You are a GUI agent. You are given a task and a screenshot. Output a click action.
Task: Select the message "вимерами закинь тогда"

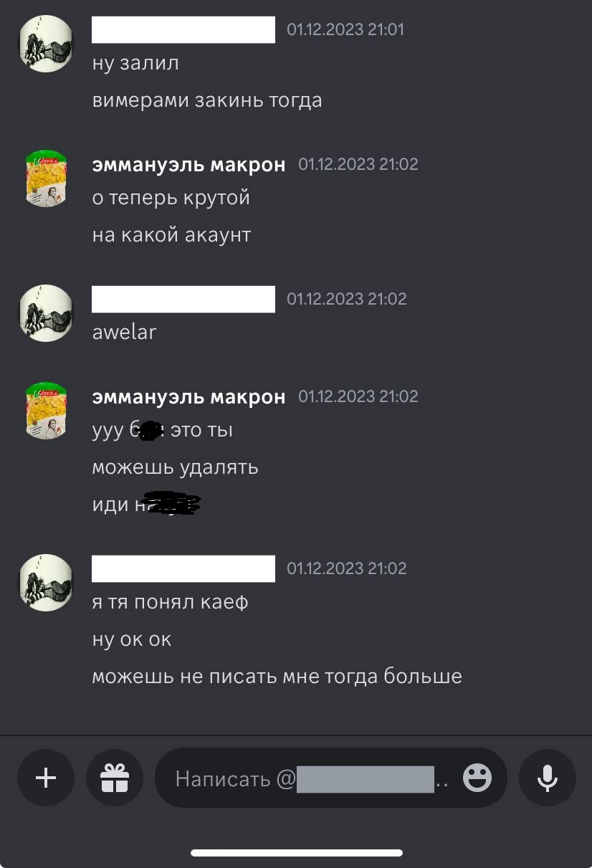click(x=207, y=100)
